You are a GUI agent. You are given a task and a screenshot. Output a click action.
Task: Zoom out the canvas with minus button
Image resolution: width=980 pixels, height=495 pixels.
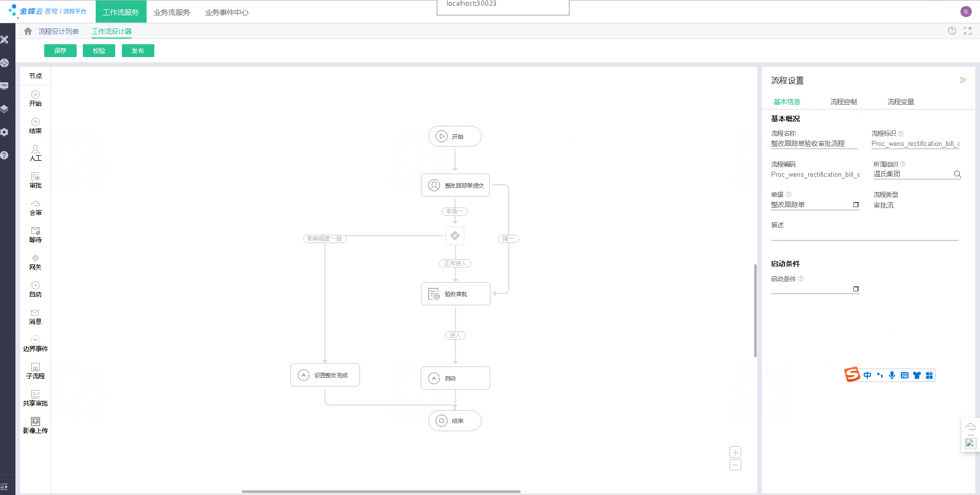pyautogui.click(x=736, y=465)
